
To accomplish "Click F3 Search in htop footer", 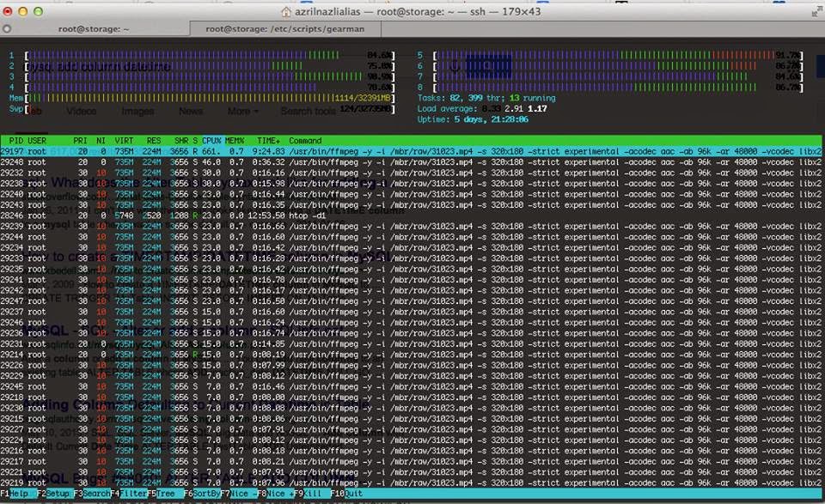I will 92,494.
